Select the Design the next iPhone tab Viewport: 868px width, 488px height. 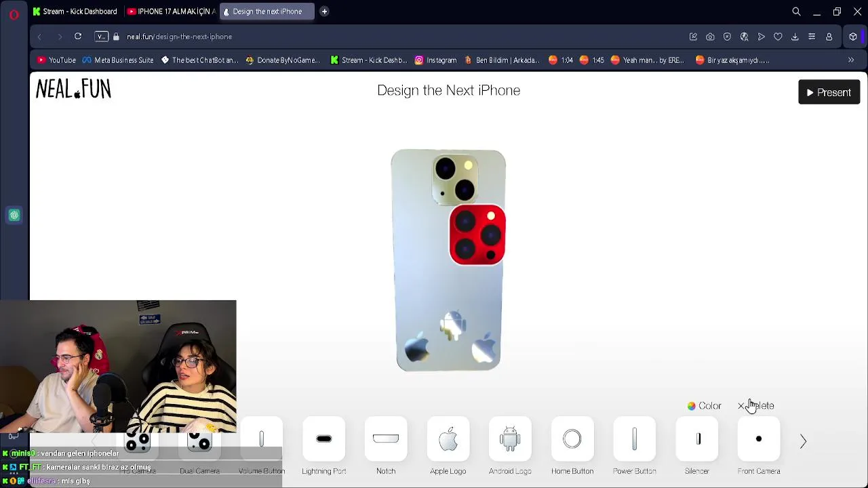(267, 12)
